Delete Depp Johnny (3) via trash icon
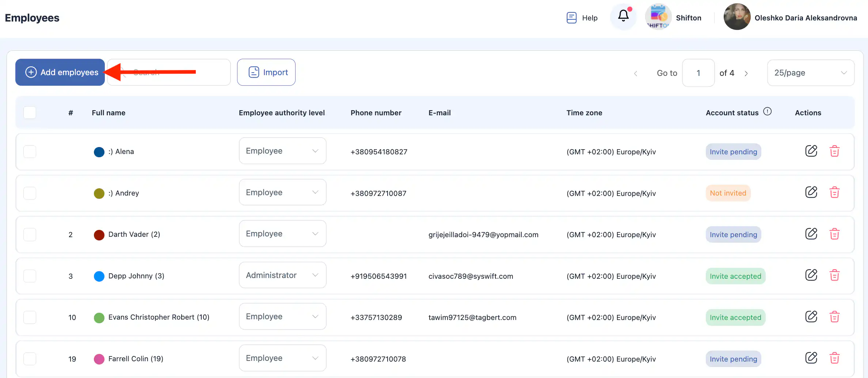Screen dimensions: 868x378 coord(834,275)
